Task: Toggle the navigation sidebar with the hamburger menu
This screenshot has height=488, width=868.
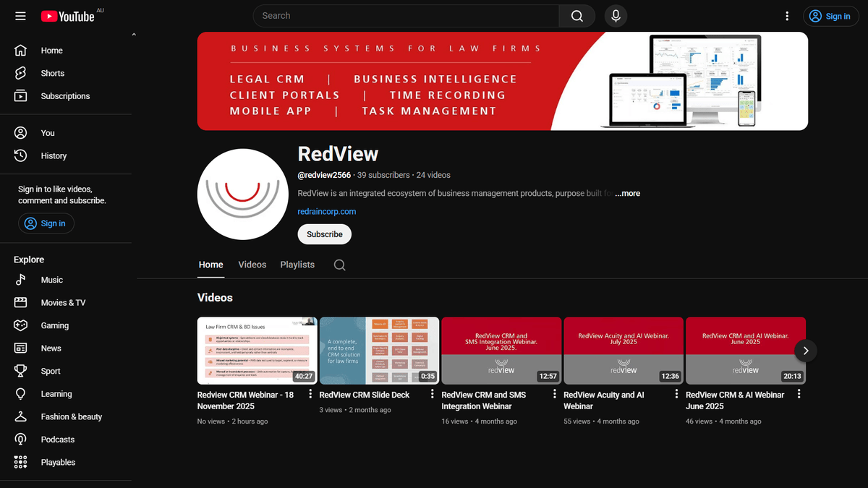Action: (x=20, y=15)
